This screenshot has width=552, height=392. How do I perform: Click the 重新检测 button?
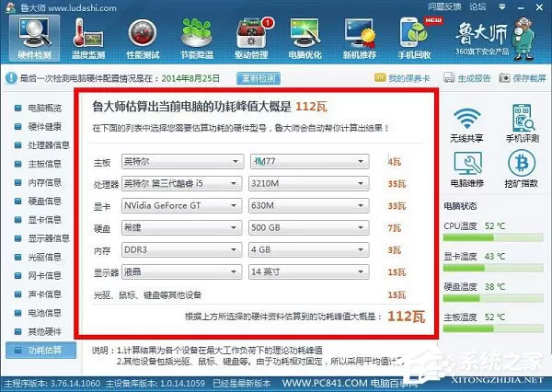[259, 78]
